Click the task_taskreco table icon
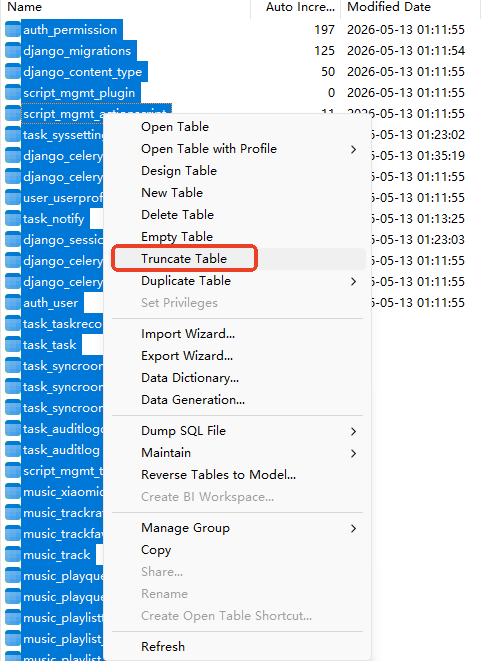 [x=13, y=324]
